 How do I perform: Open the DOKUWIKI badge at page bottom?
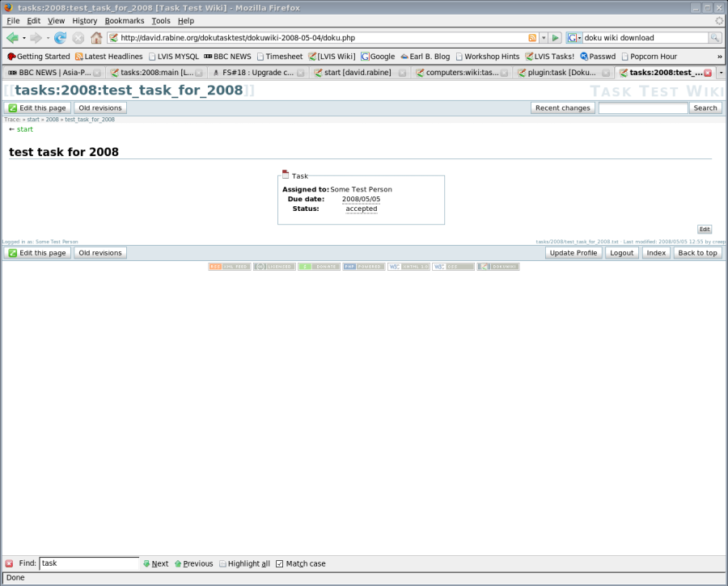tap(497, 265)
